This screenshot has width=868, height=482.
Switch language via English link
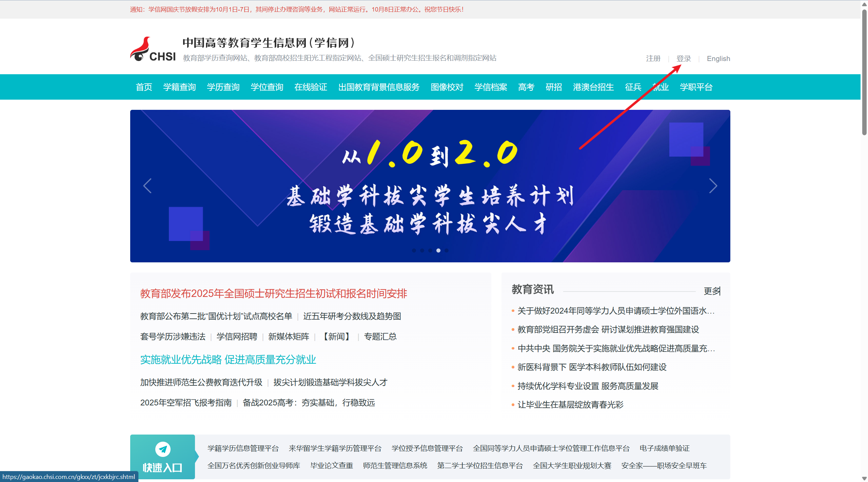pos(718,59)
